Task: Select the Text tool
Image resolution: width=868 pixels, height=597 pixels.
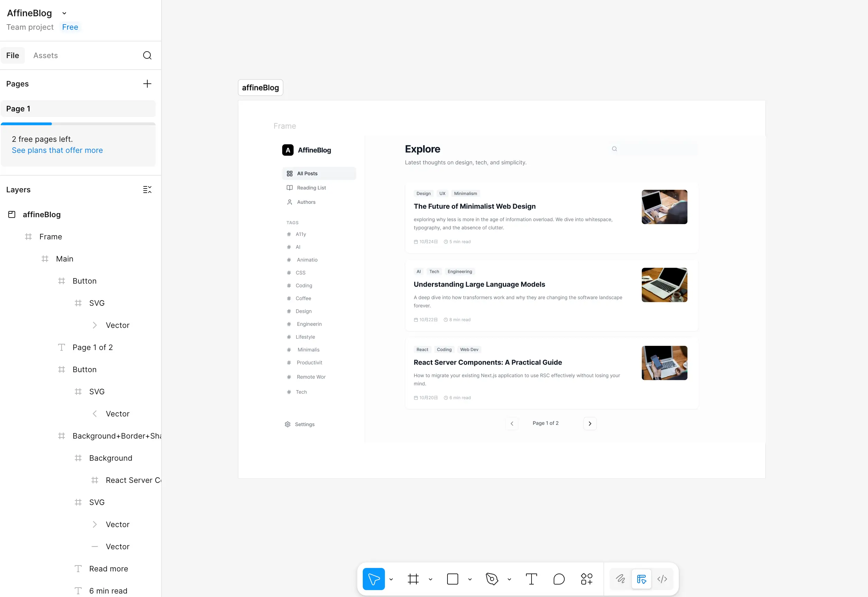Action: (531, 579)
